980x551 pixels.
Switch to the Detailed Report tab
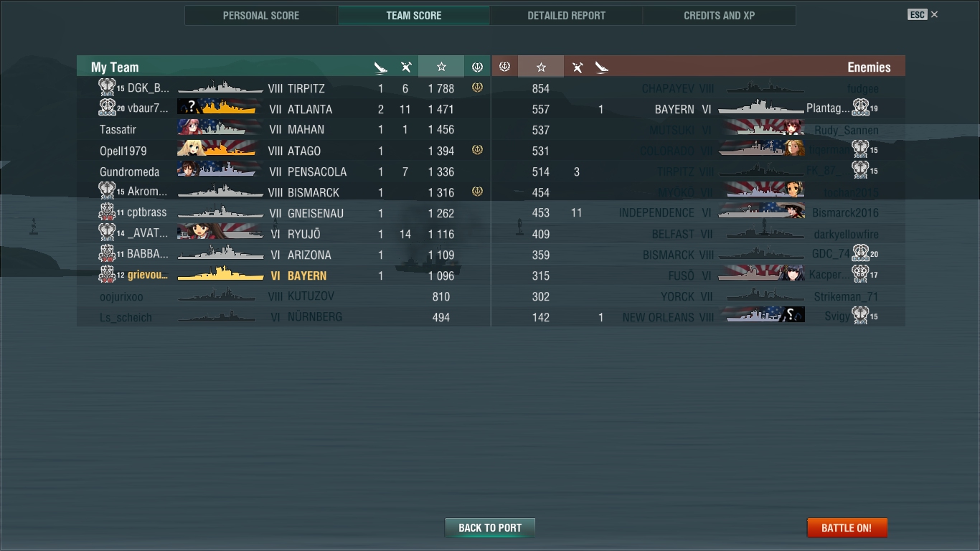[566, 15]
